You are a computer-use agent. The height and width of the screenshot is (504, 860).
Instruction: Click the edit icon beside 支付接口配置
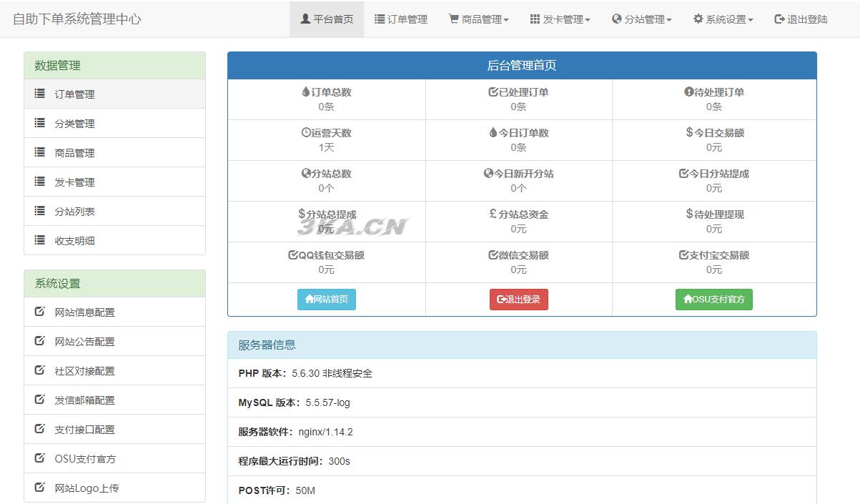coord(40,429)
